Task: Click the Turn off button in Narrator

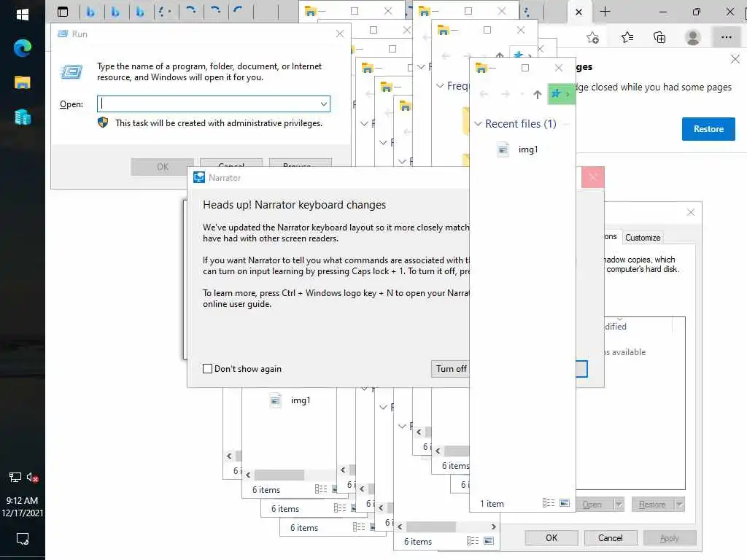Action: pyautogui.click(x=451, y=368)
